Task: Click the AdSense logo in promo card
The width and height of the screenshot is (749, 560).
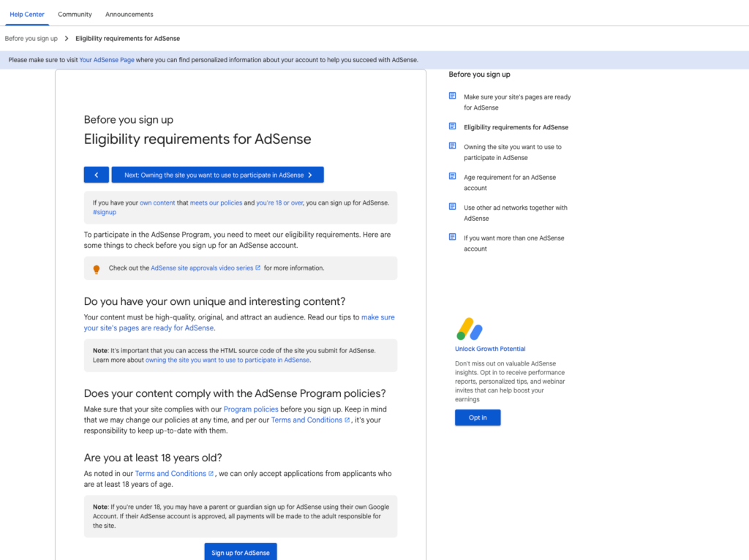Action: pos(469,329)
